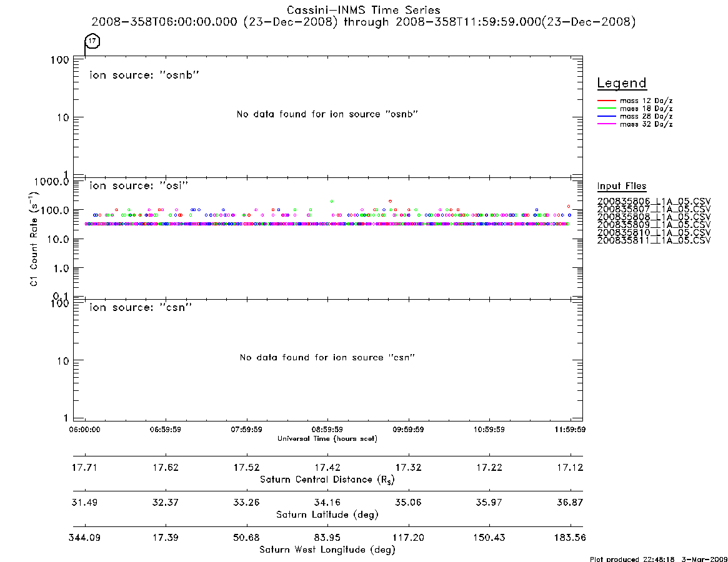Click the 06:00:00 time tick label
Viewport: 728px width, 562px height.
(84, 430)
